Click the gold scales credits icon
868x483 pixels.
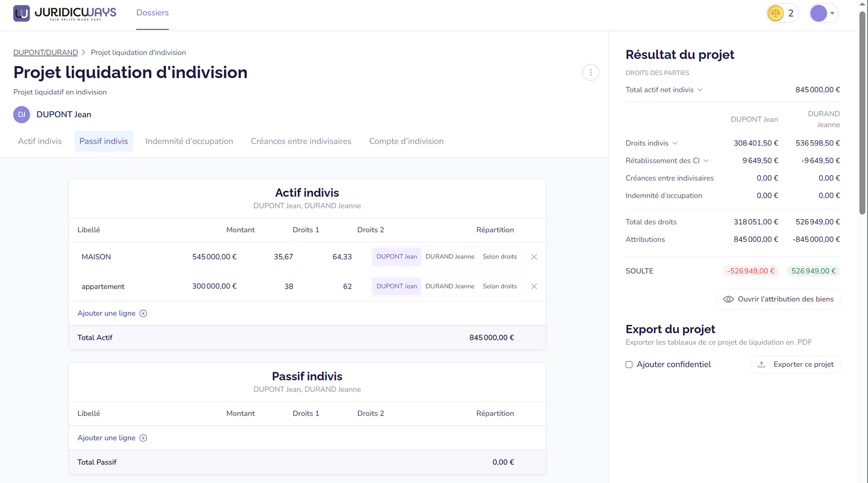point(775,14)
